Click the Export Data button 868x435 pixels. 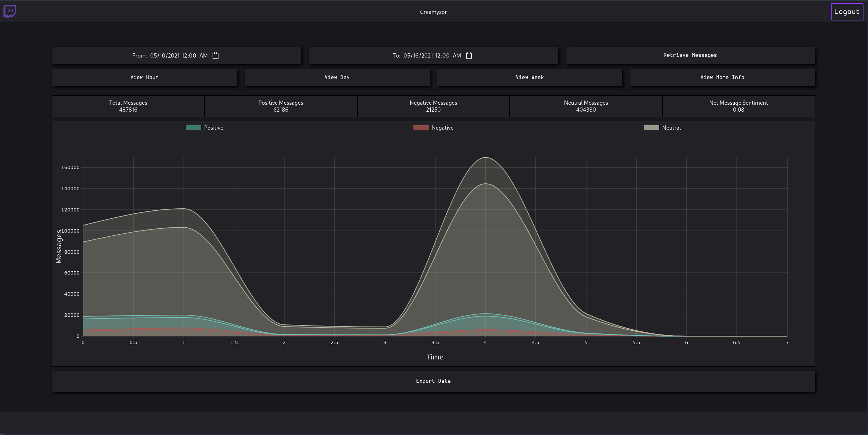[433, 381]
